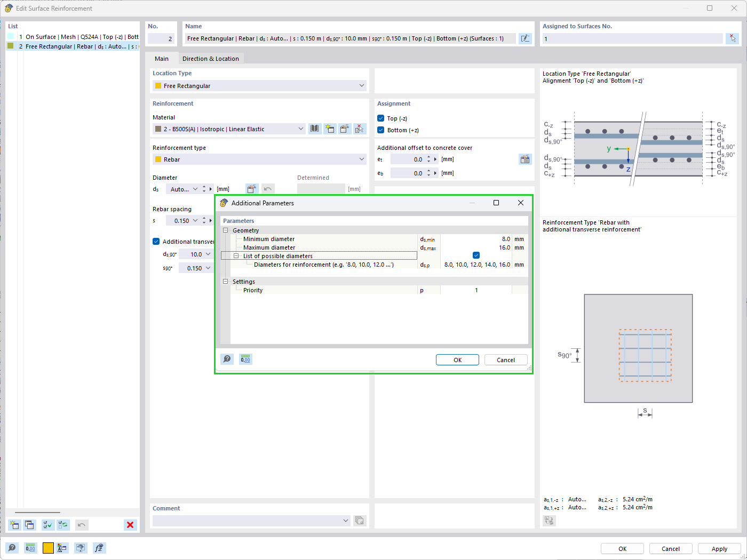Viewport: 747px width, 560px height.
Task: Click the help search icon in Additional Parameters
Action: [x=227, y=359]
